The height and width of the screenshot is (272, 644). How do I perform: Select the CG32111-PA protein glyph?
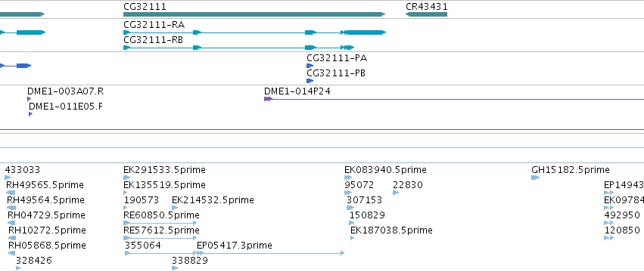(310, 66)
